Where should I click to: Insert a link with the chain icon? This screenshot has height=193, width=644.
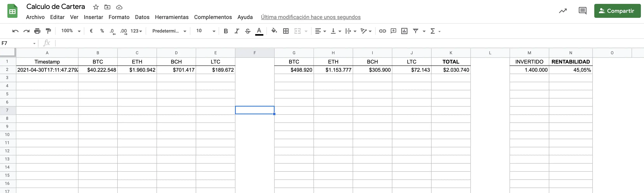tap(382, 31)
